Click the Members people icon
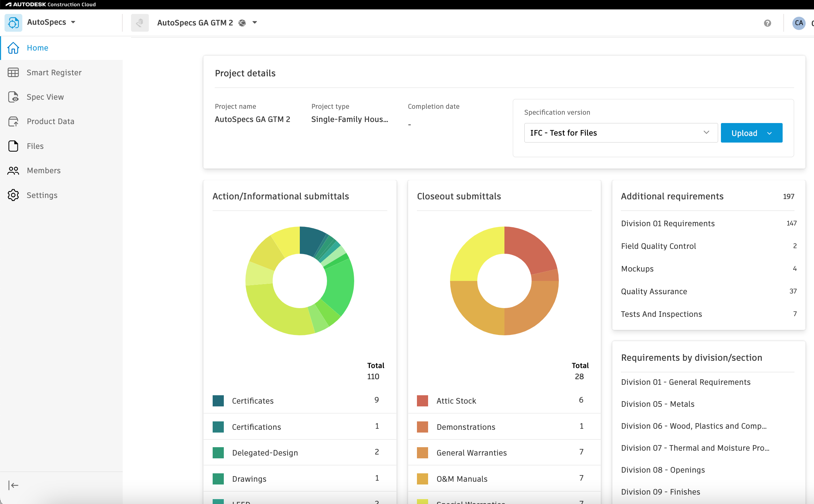Screen dimensions: 814x504 (x=13, y=170)
